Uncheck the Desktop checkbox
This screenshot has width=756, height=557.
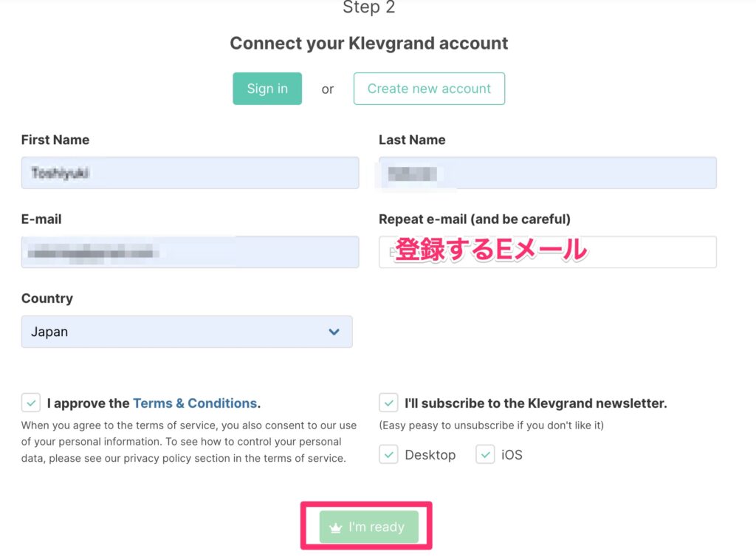(x=388, y=455)
